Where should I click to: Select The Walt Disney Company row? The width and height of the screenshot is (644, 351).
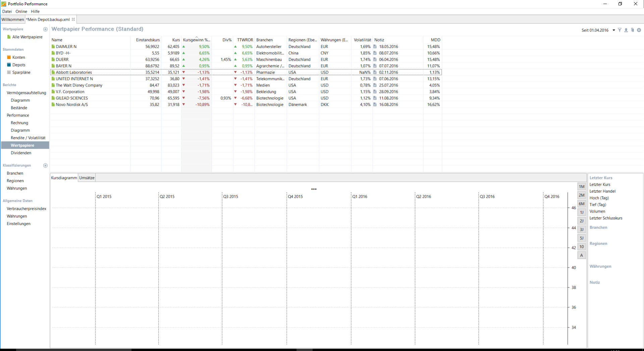click(246, 85)
